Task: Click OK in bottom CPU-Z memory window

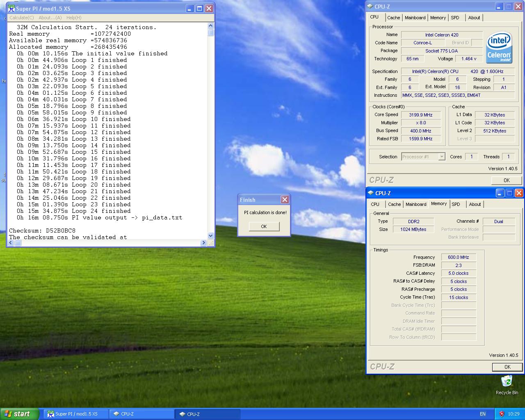Action: click(x=507, y=367)
